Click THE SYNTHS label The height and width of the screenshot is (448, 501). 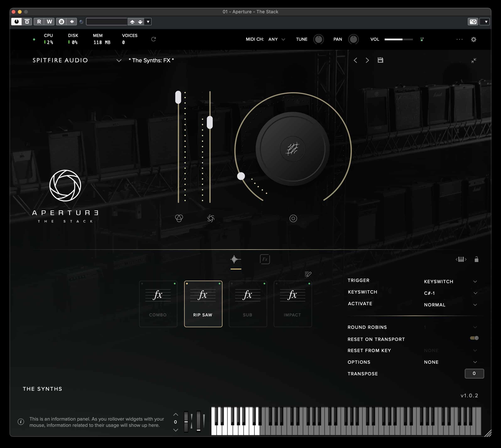[43, 389]
